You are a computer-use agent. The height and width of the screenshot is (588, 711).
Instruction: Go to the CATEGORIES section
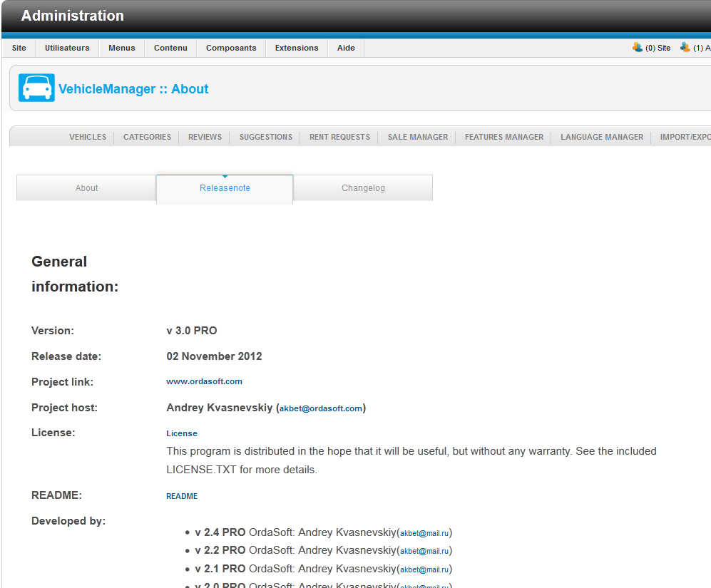point(148,137)
